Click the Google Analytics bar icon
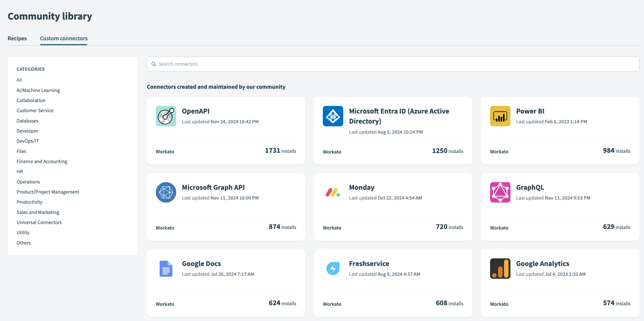Image resolution: width=644 pixels, height=321 pixels. (500, 268)
